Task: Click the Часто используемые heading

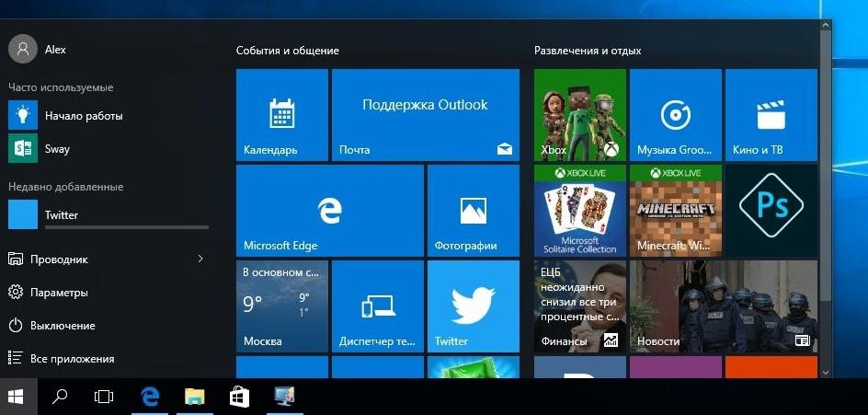Action: (61, 87)
